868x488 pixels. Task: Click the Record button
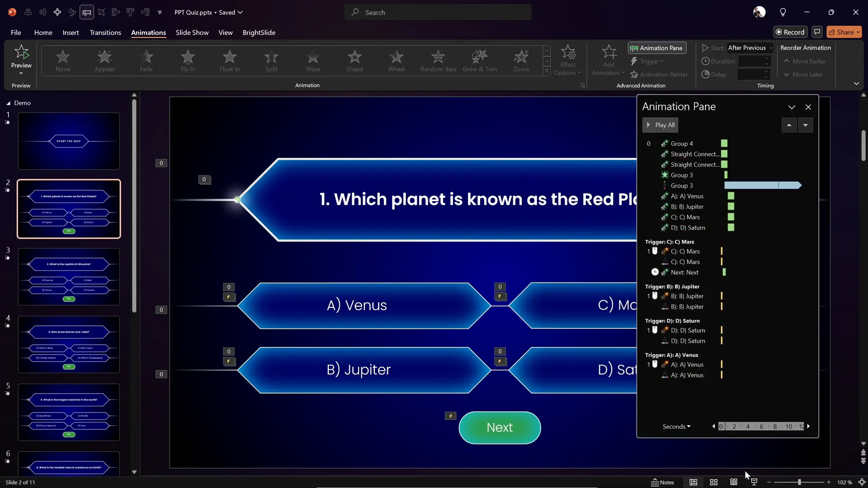tap(790, 32)
